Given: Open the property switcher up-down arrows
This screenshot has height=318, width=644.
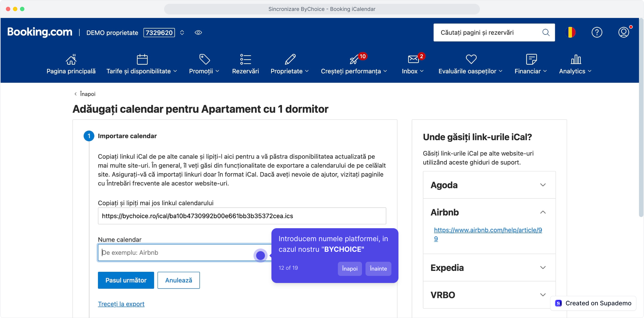Looking at the screenshot, I should 182,33.
